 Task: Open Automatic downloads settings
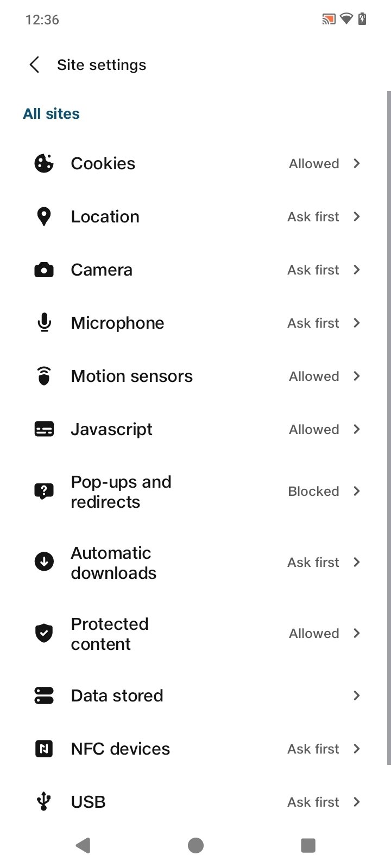[113, 563]
